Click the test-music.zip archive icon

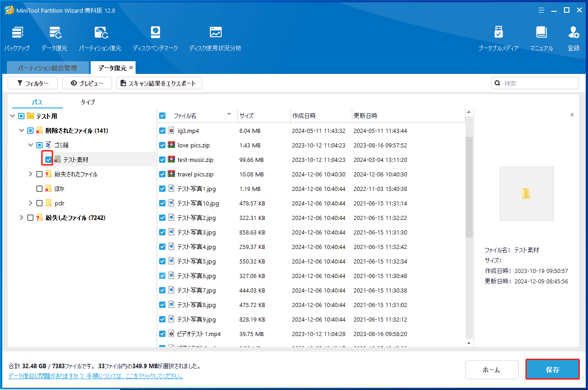pyautogui.click(x=171, y=160)
